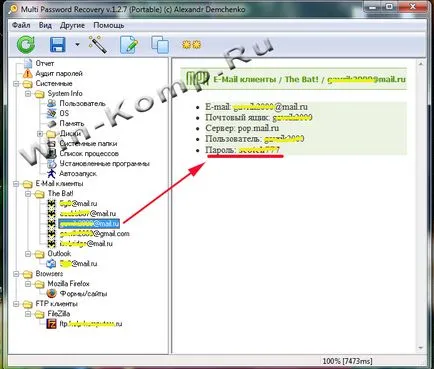Collapse the FileZilla folder node

pyautogui.click(x=28, y=314)
